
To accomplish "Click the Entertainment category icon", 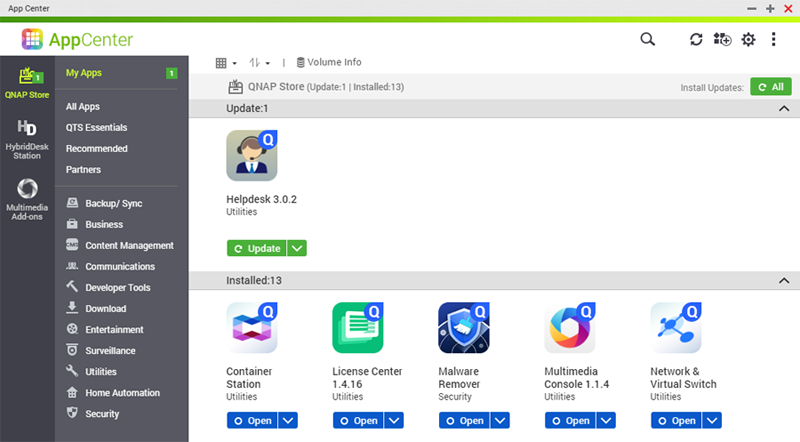I will (72, 329).
